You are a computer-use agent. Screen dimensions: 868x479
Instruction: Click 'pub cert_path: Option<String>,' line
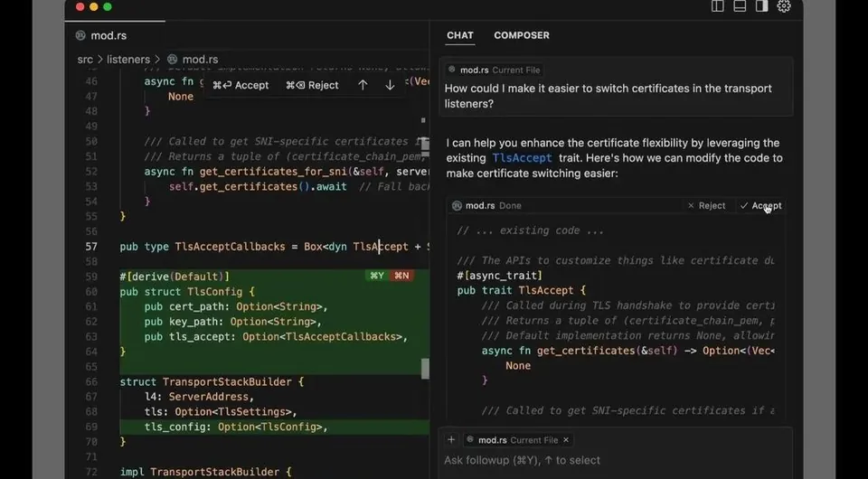pyautogui.click(x=236, y=306)
